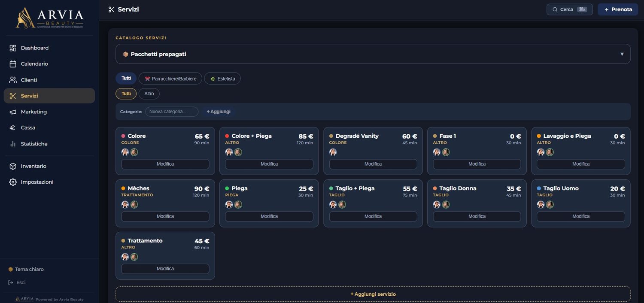Click the scissors icon beside Servizi header
644x303 pixels.
[x=112, y=9]
